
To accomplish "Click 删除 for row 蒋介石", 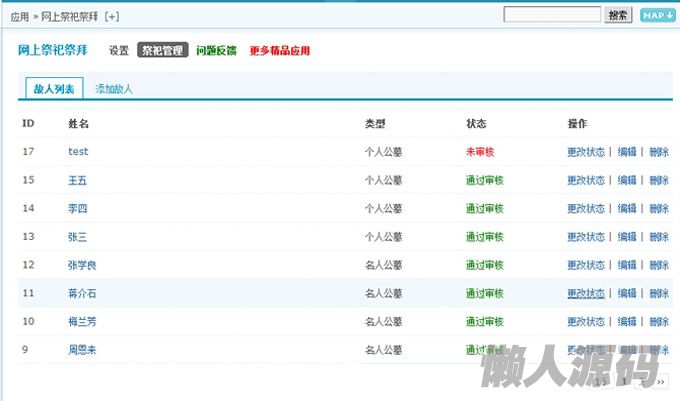I will 659,293.
